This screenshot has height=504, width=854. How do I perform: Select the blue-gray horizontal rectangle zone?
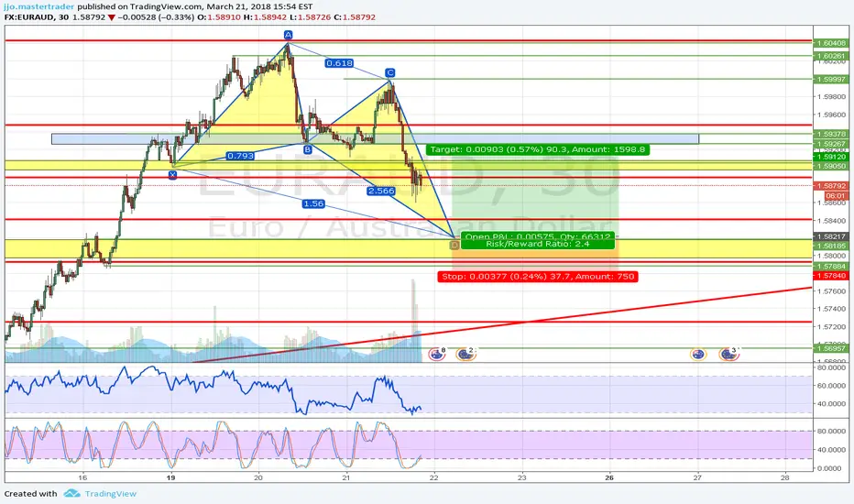coord(375,139)
